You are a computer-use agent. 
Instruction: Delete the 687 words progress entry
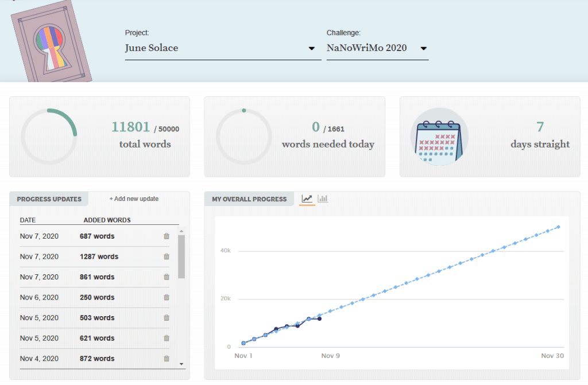pos(167,236)
